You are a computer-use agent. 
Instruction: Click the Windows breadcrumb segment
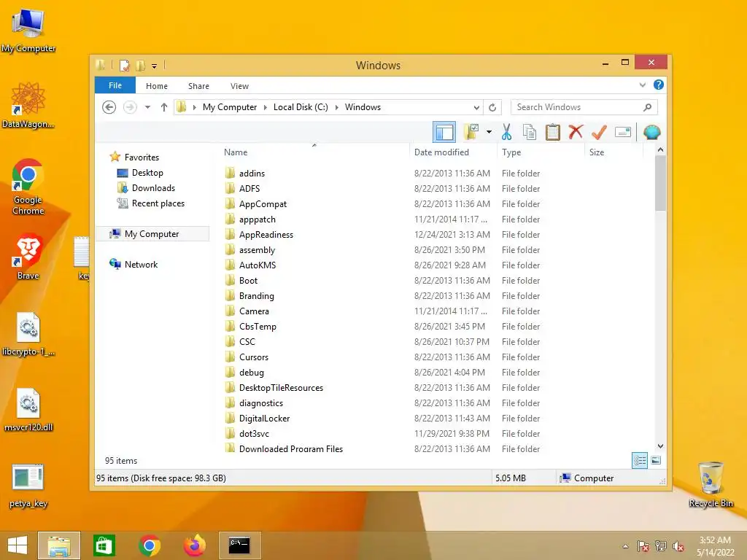click(363, 107)
